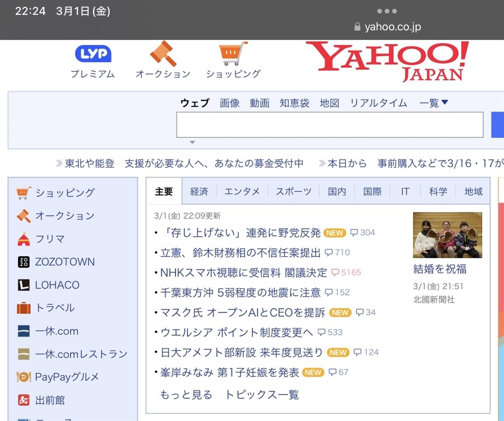Image resolution: width=504 pixels, height=421 pixels.
Task: Select the 地図 search tab
Action: click(329, 103)
